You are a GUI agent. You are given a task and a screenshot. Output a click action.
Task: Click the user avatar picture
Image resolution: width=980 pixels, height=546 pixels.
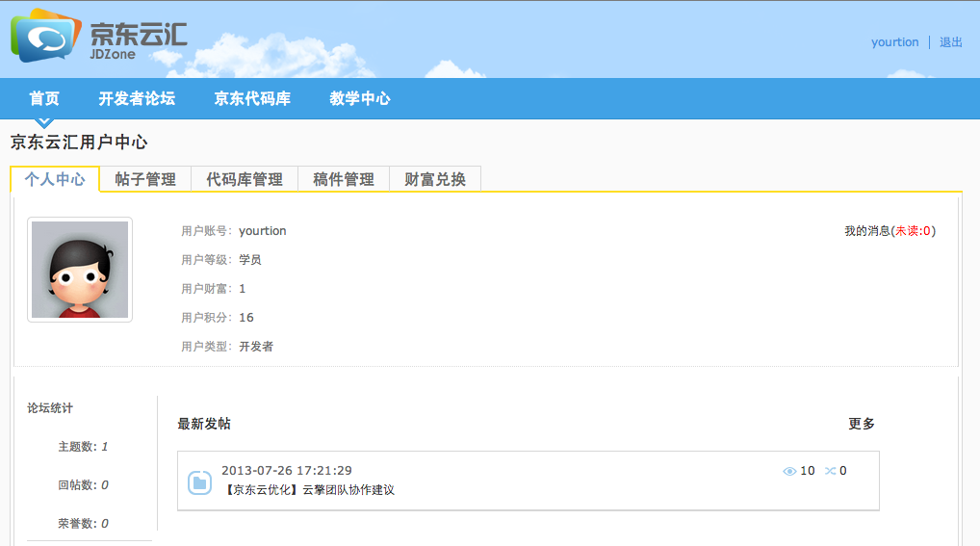point(80,270)
